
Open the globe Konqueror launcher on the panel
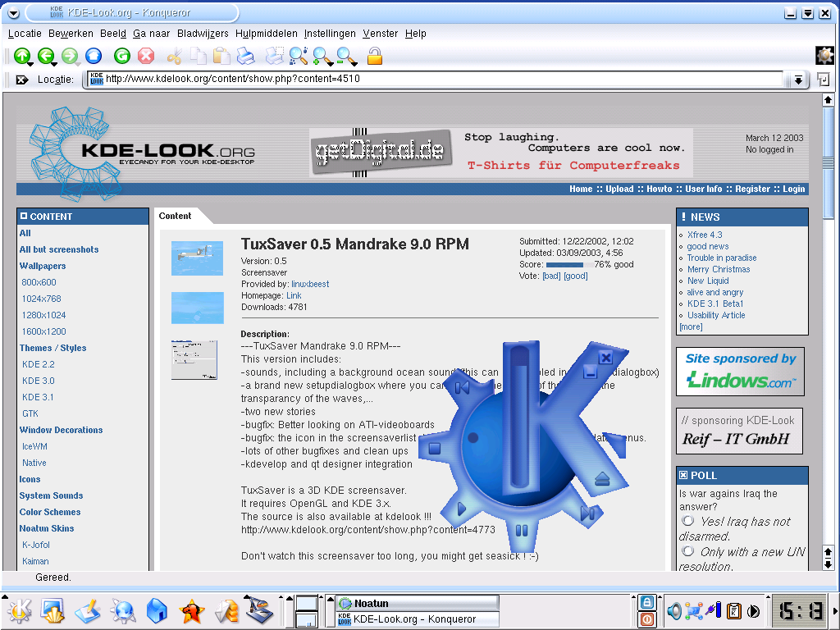point(123,610)
